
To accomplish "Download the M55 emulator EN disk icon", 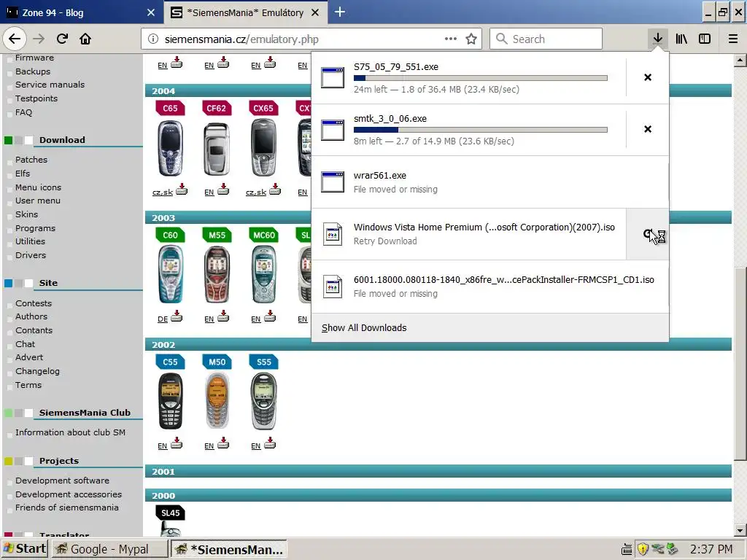I will pyautogui.click(x=223, y=316).
